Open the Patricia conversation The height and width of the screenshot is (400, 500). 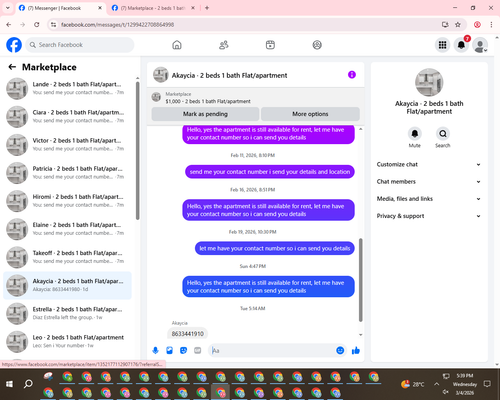67,173
